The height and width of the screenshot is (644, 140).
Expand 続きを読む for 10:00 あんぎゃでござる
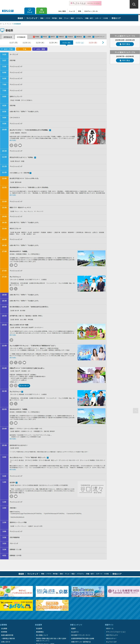13,140
